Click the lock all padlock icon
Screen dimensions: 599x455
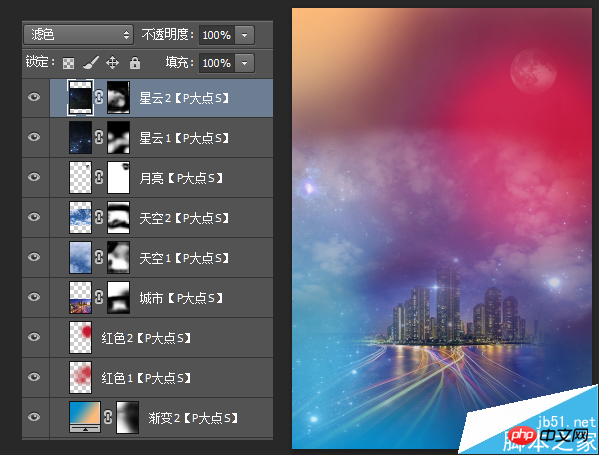tap(135, 62)
